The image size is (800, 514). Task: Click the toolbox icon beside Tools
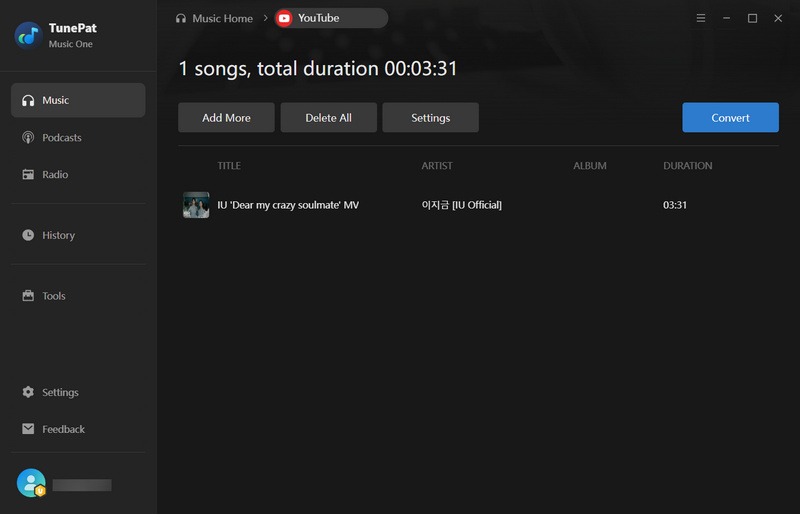[28, 296]
